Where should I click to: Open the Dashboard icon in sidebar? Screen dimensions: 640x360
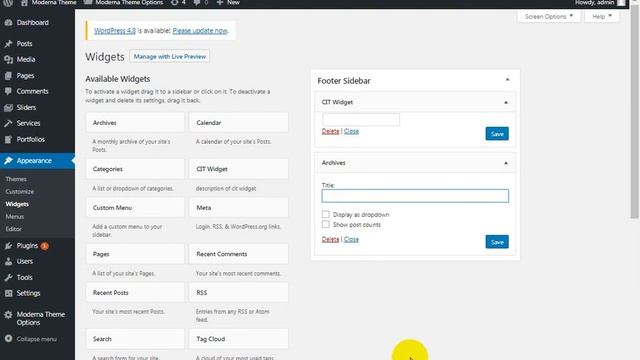[x=8, y=22]
